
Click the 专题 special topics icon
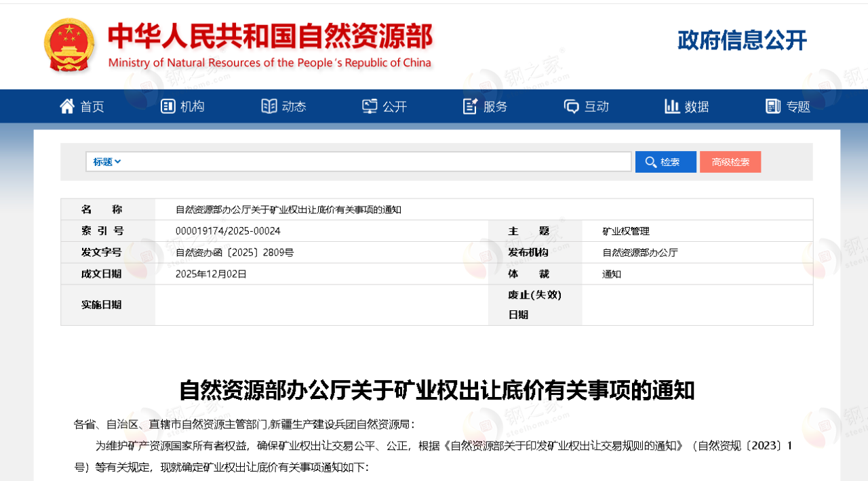(773, 106)
